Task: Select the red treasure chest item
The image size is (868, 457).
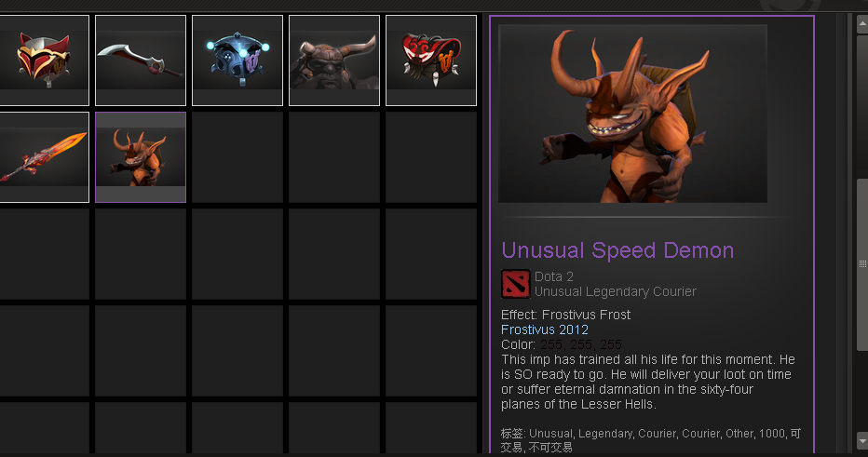Action: click(431, 60)
